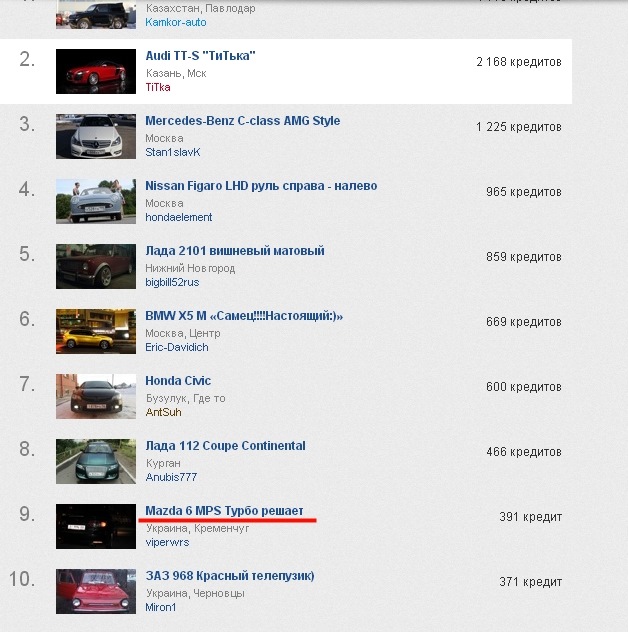Visit viperwrs user profile

point(167,542)
